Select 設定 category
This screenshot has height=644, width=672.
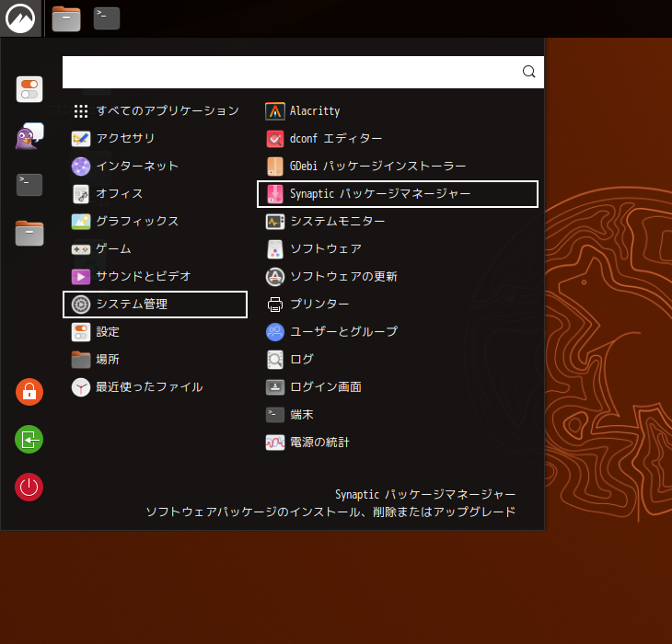point(156,332)
